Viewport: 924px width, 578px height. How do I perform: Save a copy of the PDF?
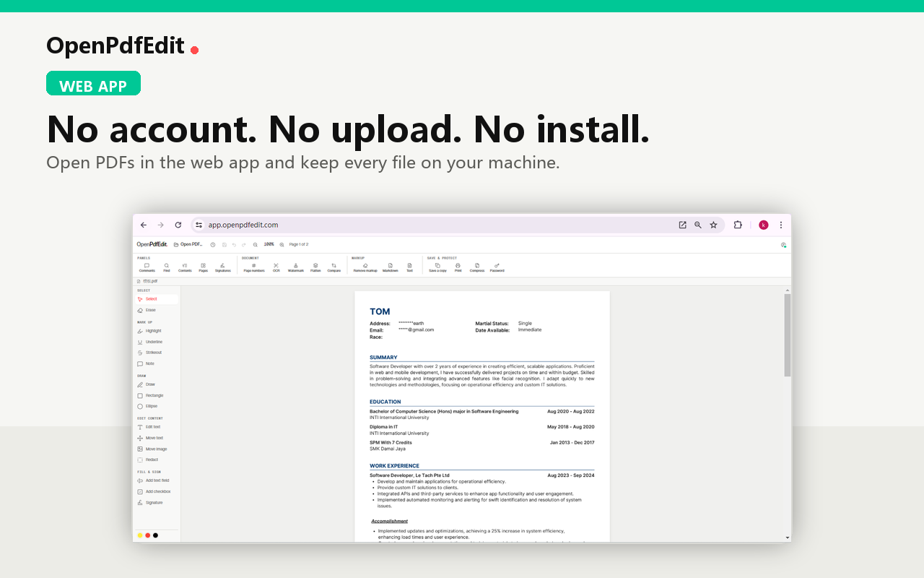pyautogui.click(x=437, y=267)
